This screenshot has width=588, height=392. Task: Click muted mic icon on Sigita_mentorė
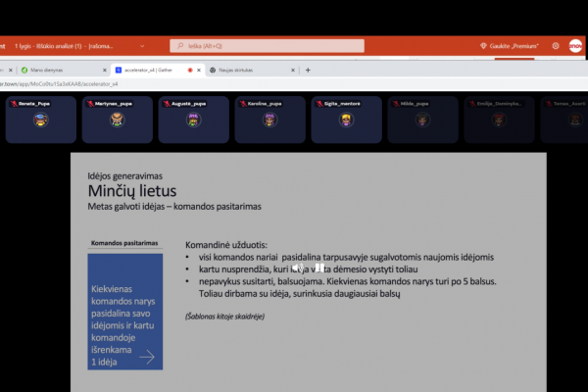[319, 104]
